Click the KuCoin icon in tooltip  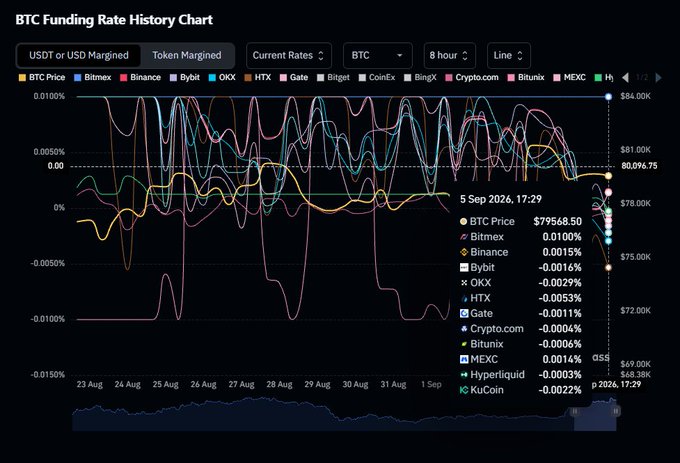pyautogui.click(x=464, y=390)
